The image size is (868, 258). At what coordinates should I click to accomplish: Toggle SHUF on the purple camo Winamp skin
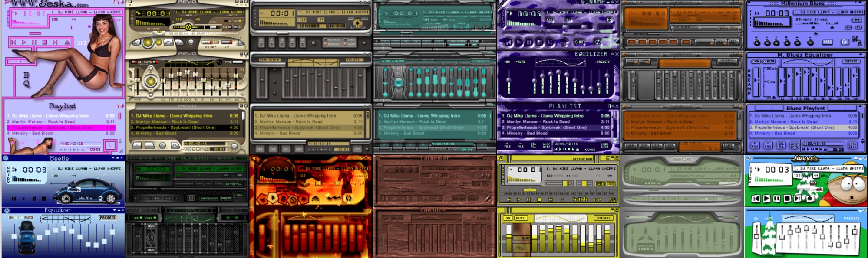[x=580, y=42]
